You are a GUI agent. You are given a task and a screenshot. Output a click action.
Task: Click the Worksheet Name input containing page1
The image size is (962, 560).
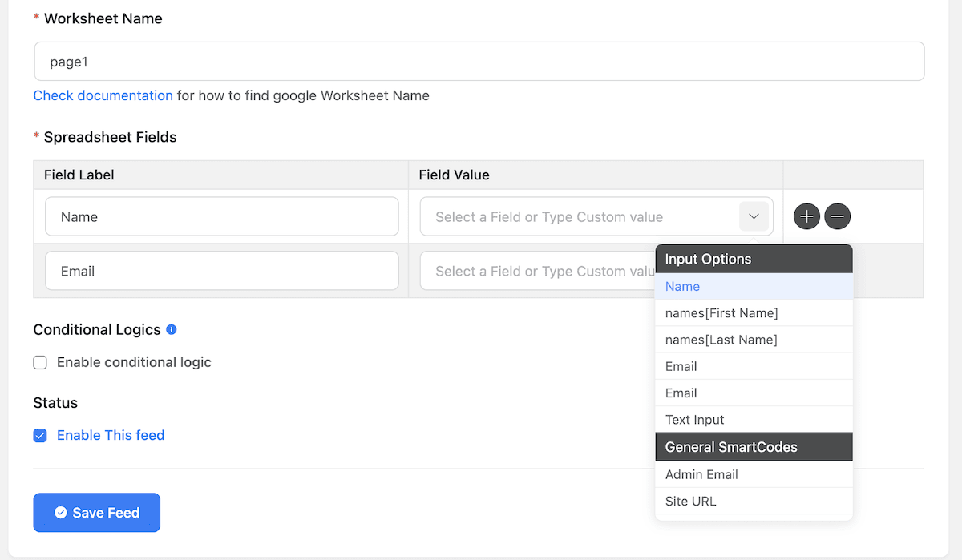[479, 62]
